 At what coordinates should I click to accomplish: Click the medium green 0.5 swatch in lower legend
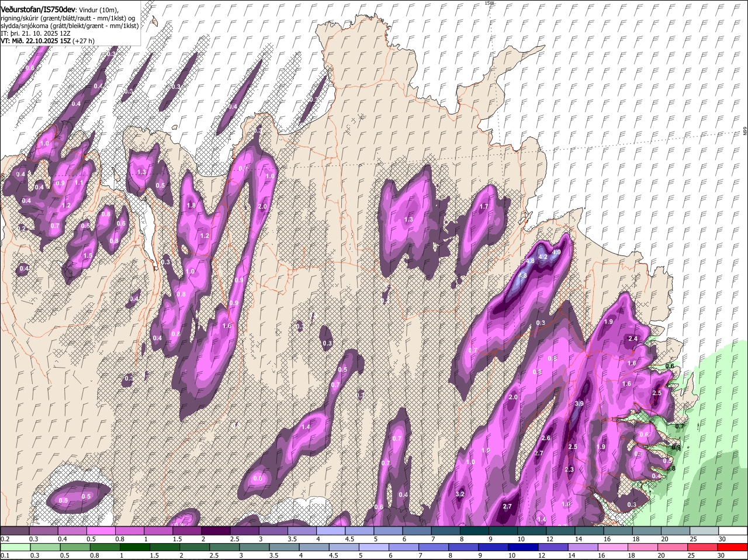click(75, 547)
